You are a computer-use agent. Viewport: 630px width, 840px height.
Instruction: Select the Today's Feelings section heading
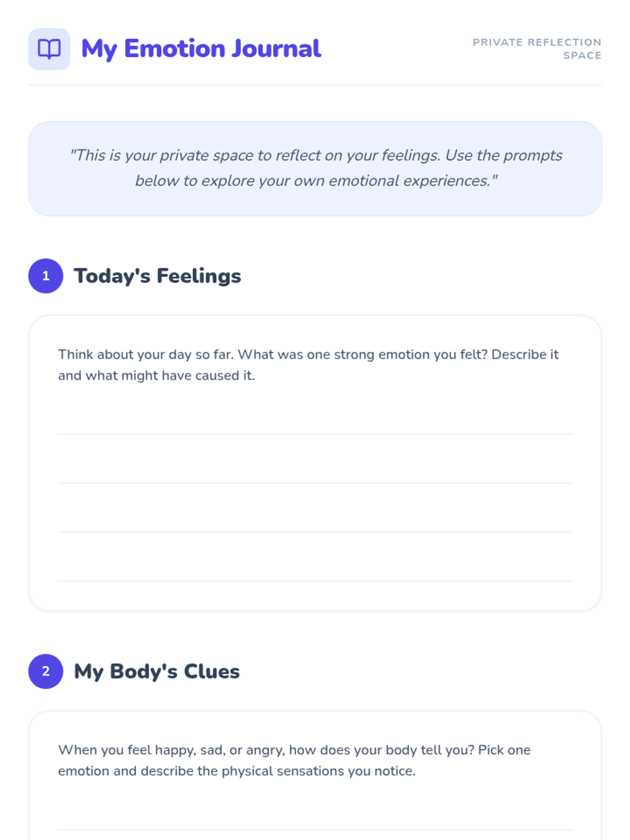[x=157, y=276]
